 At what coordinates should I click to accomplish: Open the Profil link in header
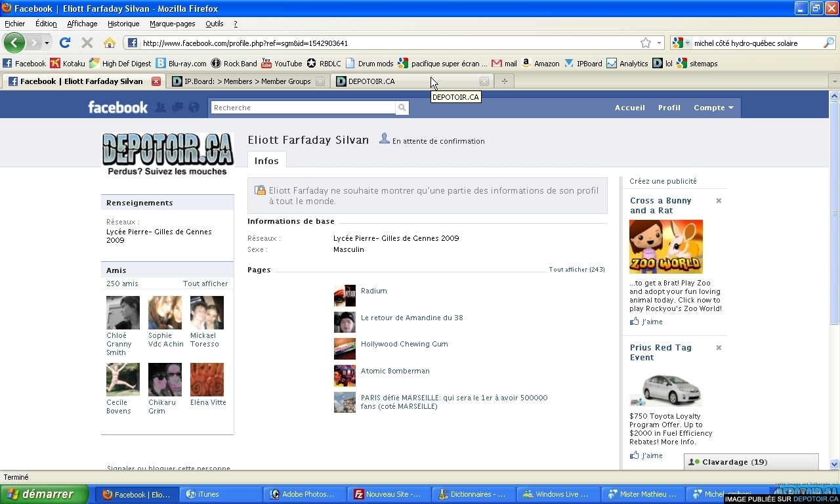tap(669, 108)
